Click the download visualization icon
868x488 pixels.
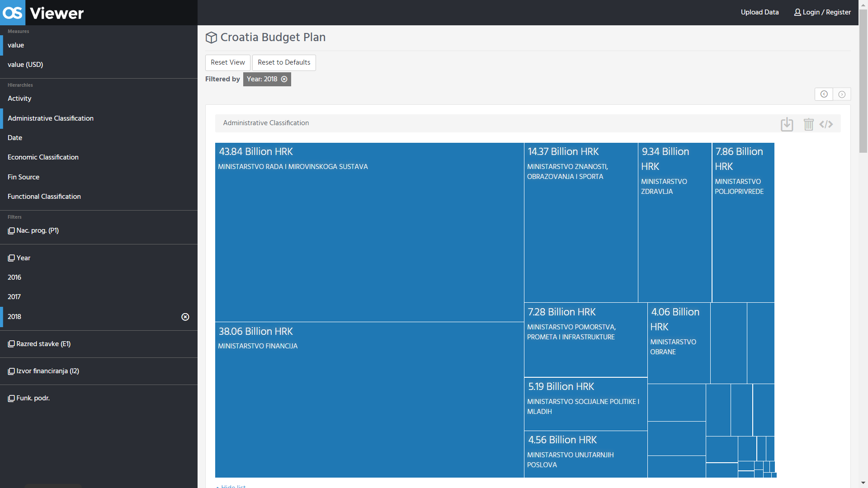787,124
